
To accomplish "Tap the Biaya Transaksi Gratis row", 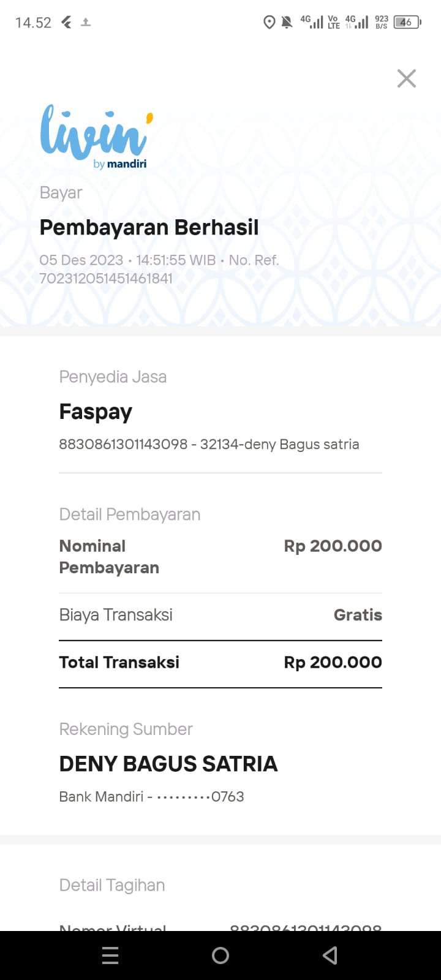I will pyautogui.click(x=220, y=615).
